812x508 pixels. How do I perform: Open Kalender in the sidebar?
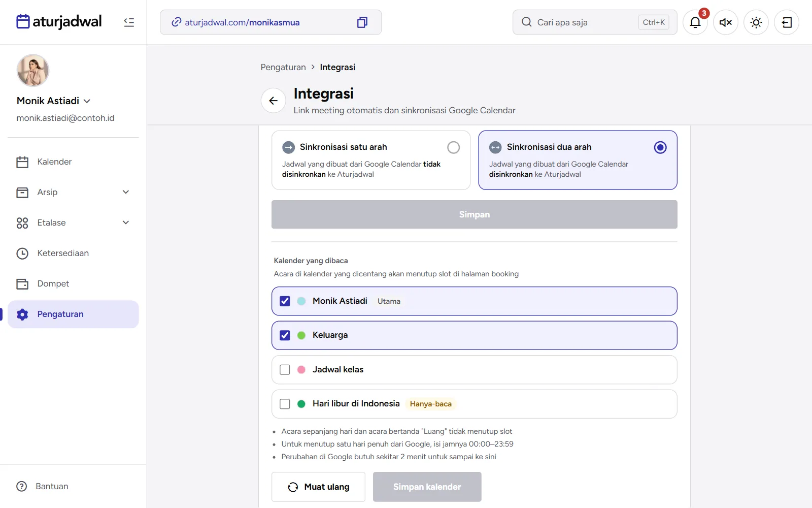click(73, 162)
